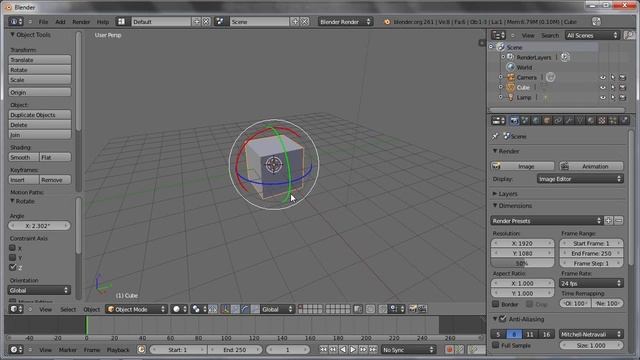Enable the Y constraint axis checkbox
The width and height of the screenshot is (640, 360).
coord(13,258)
